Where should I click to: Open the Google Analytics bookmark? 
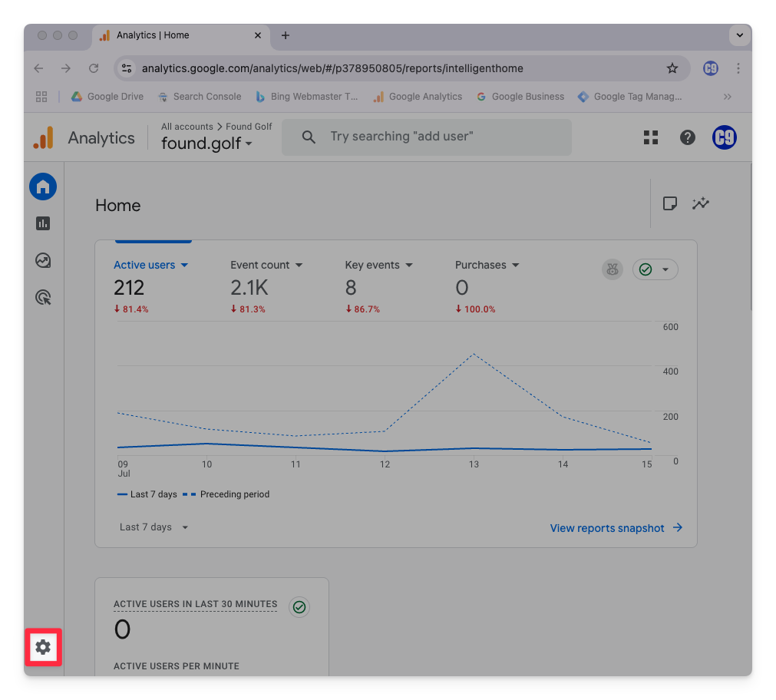click(418, 97)
